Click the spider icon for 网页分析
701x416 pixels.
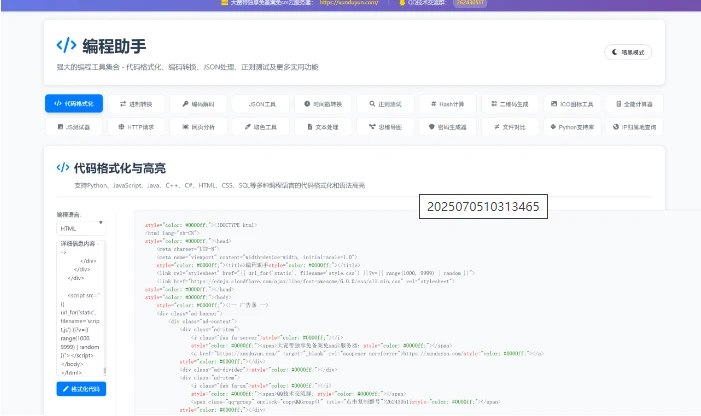click(x=185, y=127)
